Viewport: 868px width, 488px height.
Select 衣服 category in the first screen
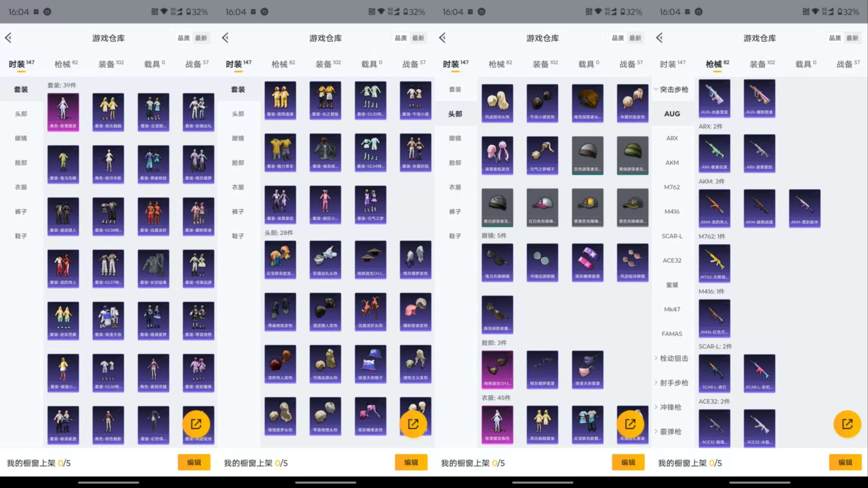click(x=21, y=187)
